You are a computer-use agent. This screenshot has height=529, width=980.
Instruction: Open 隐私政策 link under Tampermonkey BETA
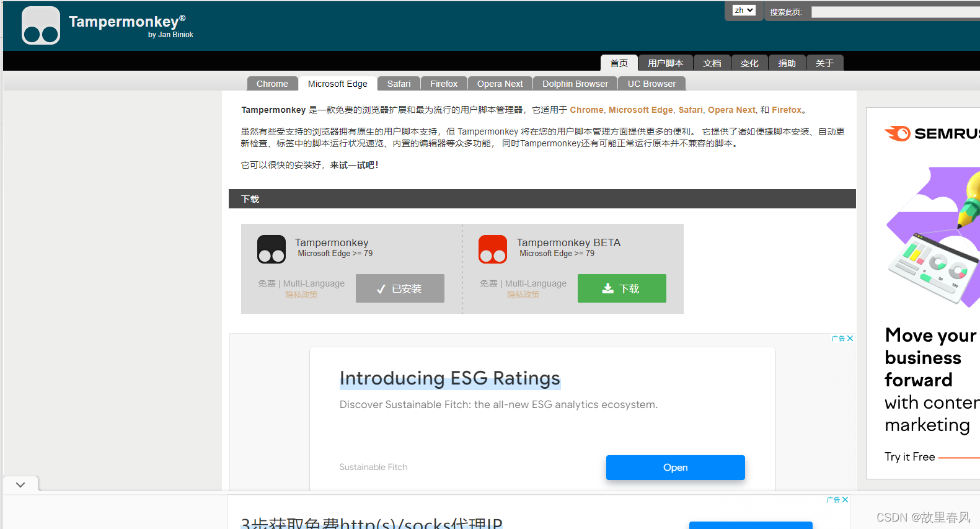[x=523, y=295]
